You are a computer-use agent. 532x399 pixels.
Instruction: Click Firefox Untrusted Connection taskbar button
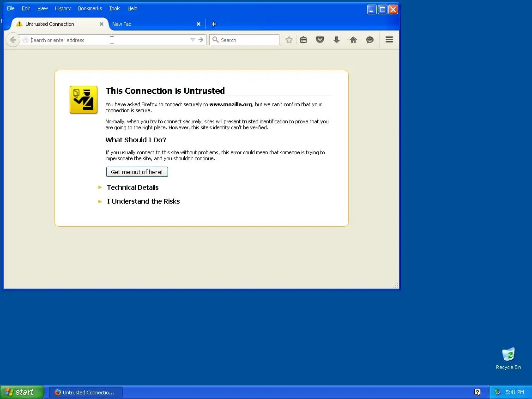pyautogui.click(x=86, y=393)
